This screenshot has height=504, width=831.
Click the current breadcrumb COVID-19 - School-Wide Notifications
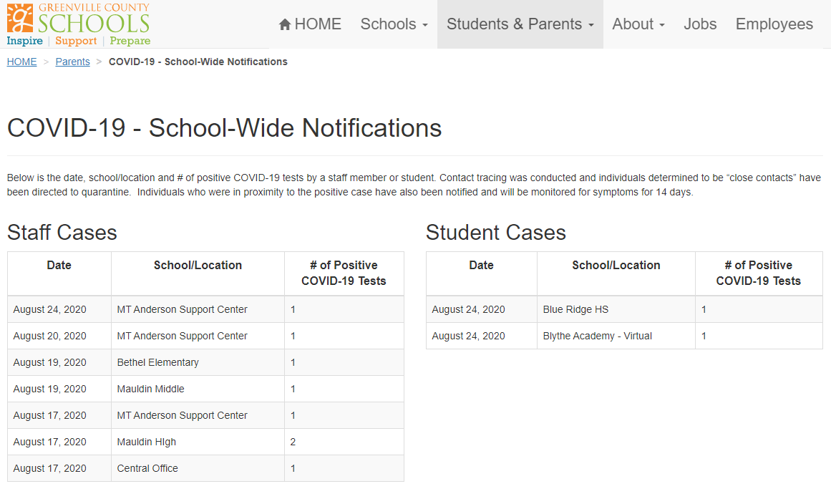(x=198, y=62)
